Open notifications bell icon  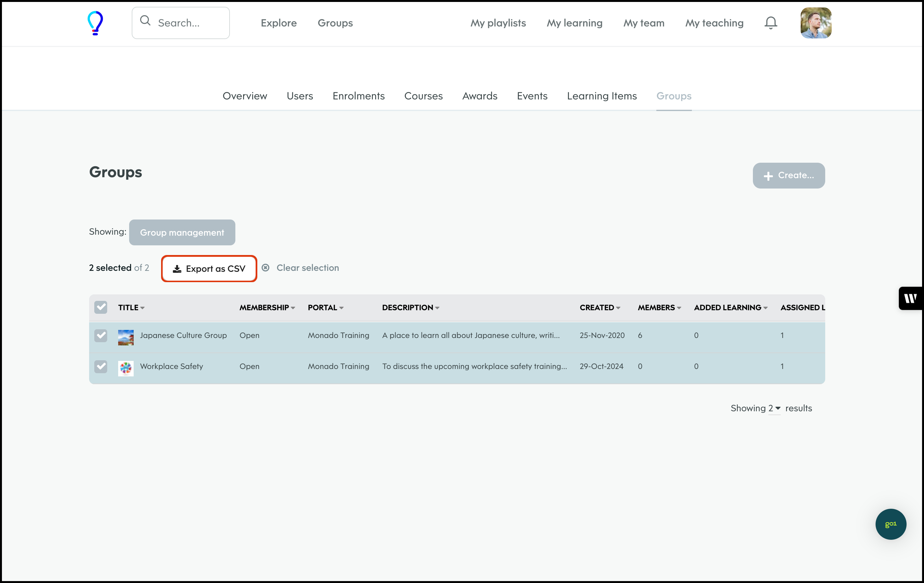(771, 23)
